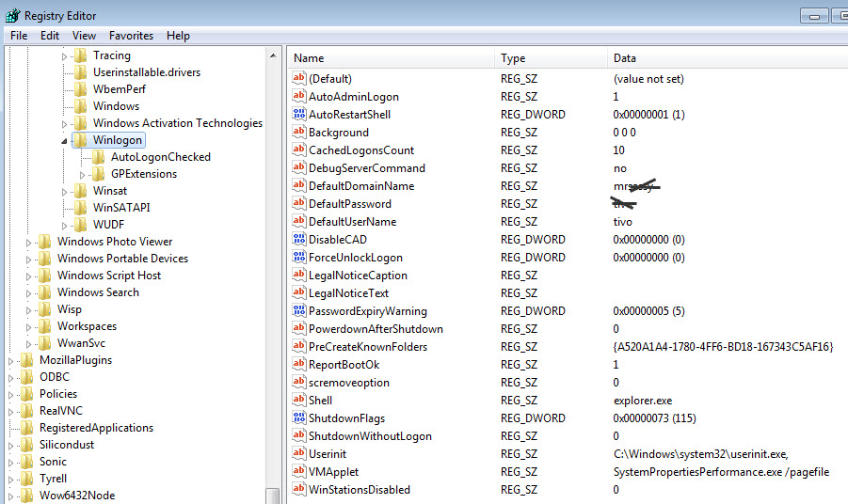Viewport: 848px width, 504px height.
Task: Expand the ODBC key
Action: tap(10, 378)
